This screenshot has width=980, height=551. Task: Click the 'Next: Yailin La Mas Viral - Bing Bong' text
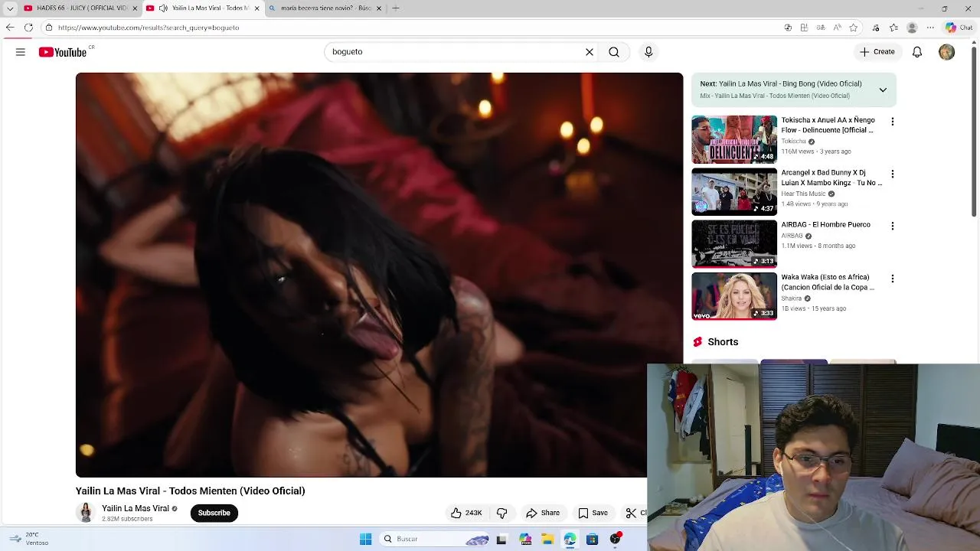(x=781, y=84)
